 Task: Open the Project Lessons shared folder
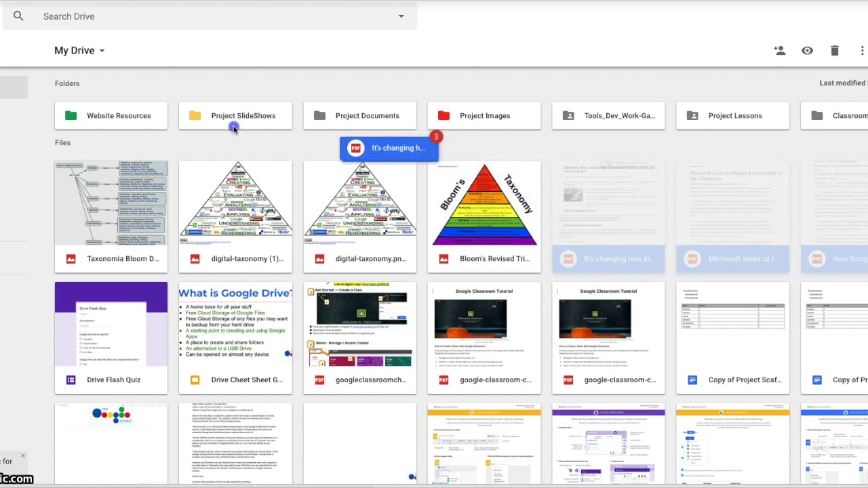[733, 116]
